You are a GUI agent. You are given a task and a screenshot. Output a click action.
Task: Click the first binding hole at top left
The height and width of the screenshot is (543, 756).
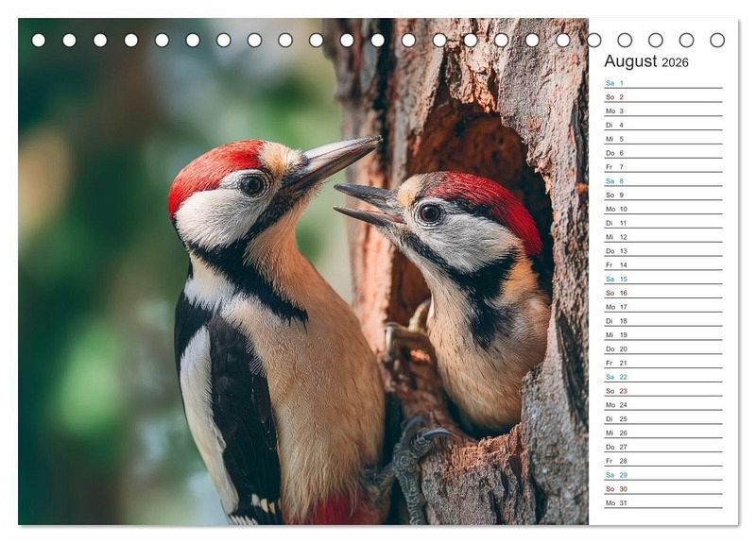pyautogui.click(x=39, y=41)
